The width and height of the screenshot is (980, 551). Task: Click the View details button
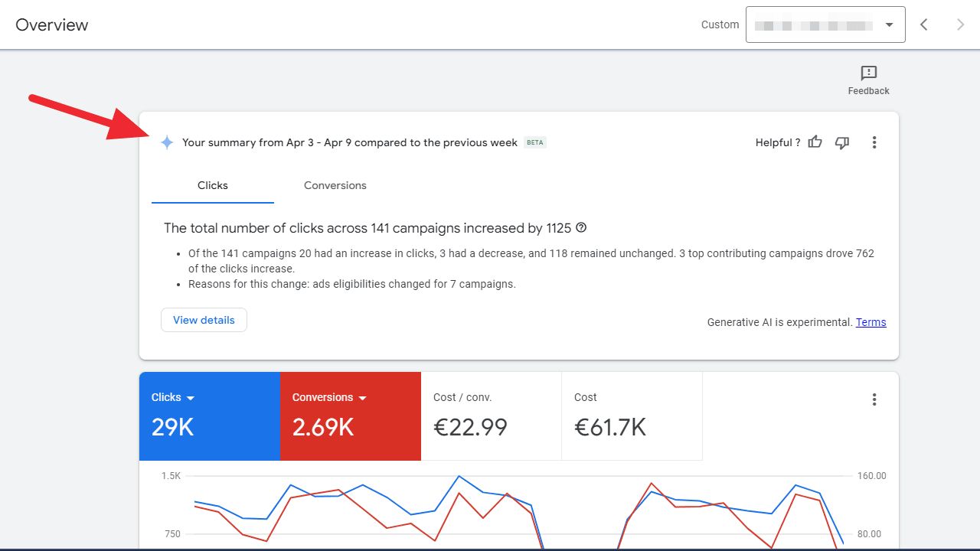tap(204, 320)
